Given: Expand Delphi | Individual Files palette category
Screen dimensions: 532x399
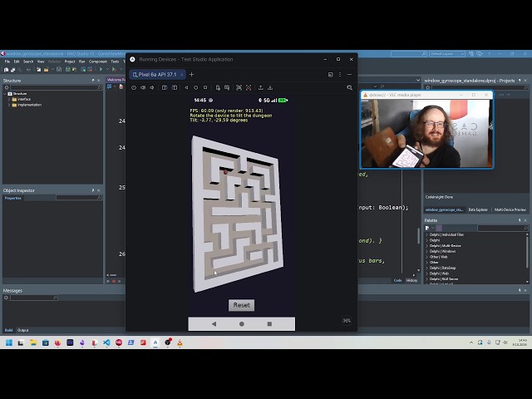Looking at the screenshot, I should (426, 234).
